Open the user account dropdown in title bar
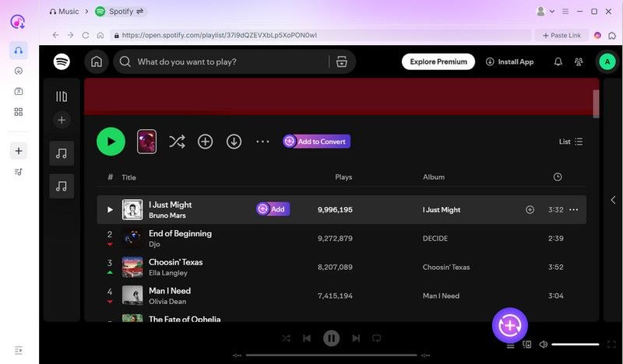 546,12
